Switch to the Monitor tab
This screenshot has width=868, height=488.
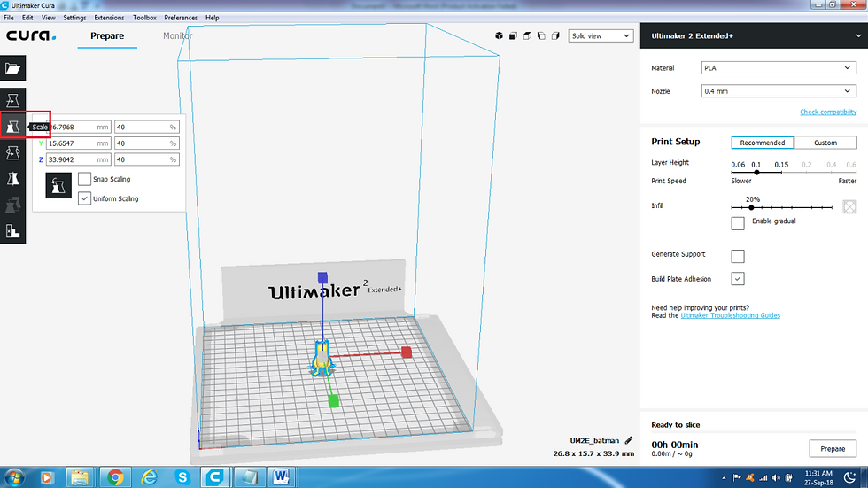pyautogui.click(x=178, y=36)
